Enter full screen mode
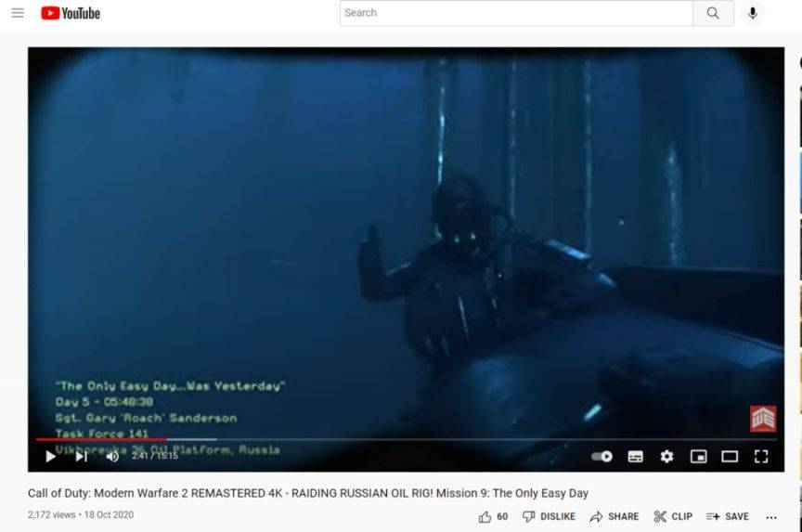 point(761,456)
